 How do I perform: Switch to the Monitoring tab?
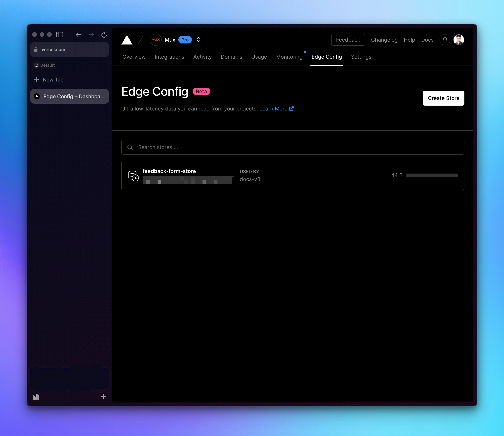(x=289, y=57)
